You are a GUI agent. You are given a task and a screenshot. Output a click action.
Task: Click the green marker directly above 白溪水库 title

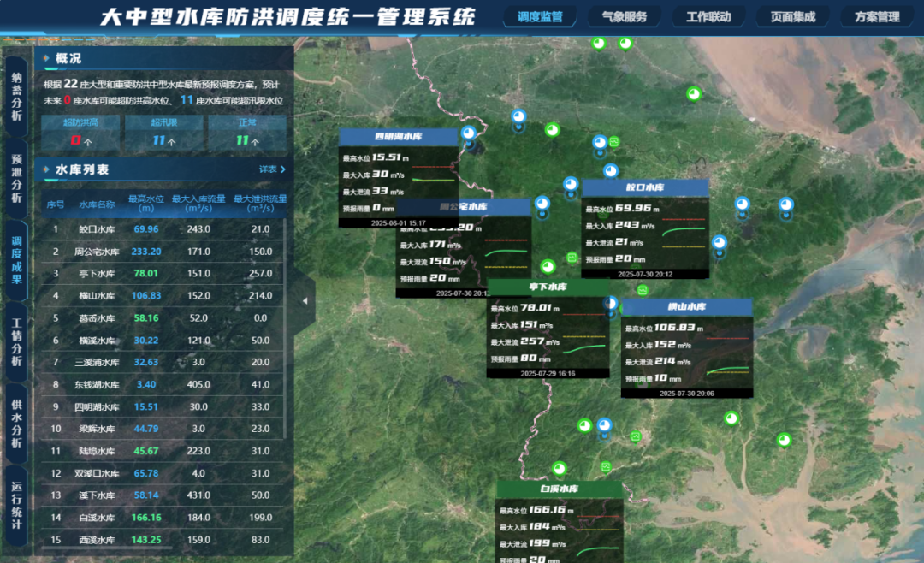pos(559,468)
